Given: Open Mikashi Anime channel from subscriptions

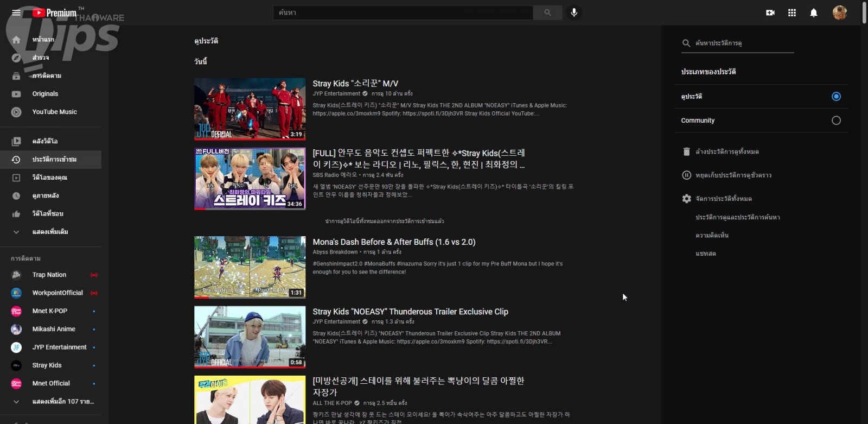Looking at the screenshot, I should click(x=50, y=329).
